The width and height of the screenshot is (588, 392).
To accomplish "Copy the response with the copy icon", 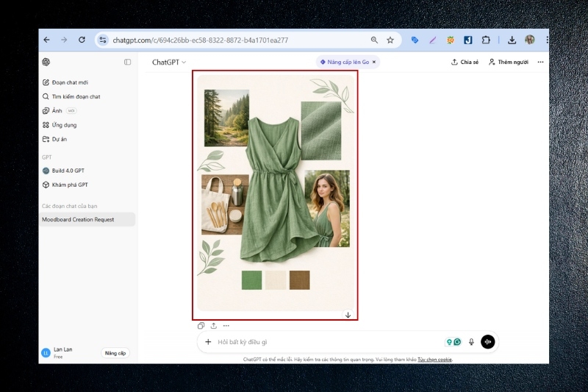I will [201, 326].
